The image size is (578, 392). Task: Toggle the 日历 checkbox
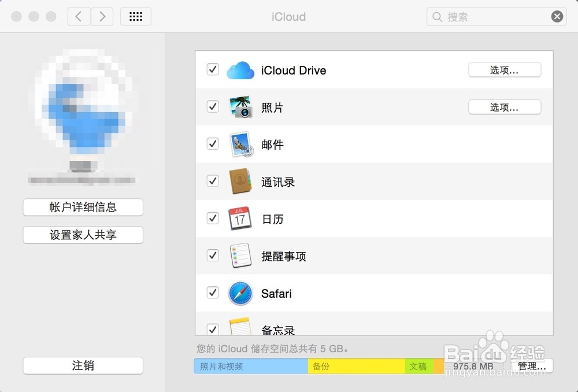[x=213, y=219]
